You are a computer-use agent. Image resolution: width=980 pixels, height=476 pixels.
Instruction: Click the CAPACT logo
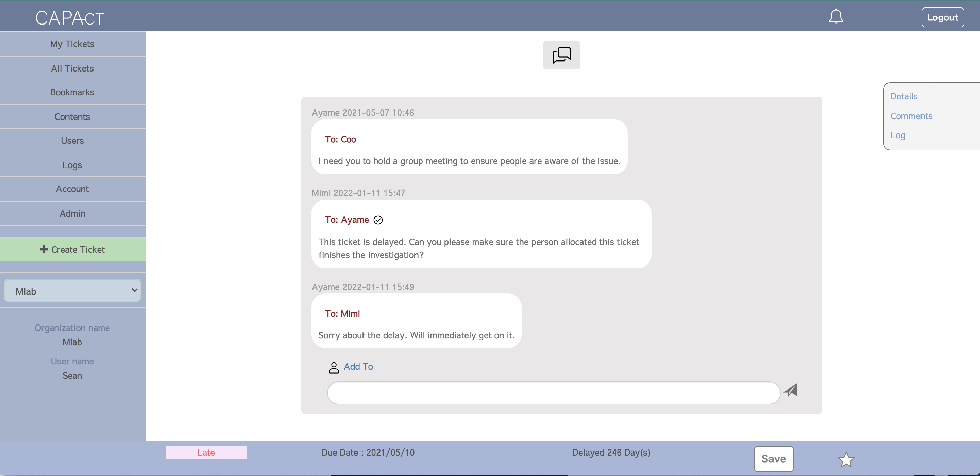click(70, 17)
